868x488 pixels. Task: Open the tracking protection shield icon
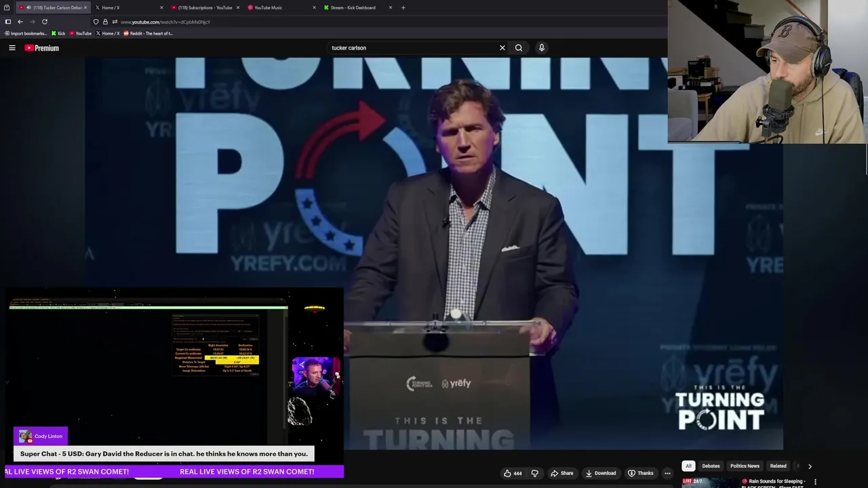click(96, 22)
